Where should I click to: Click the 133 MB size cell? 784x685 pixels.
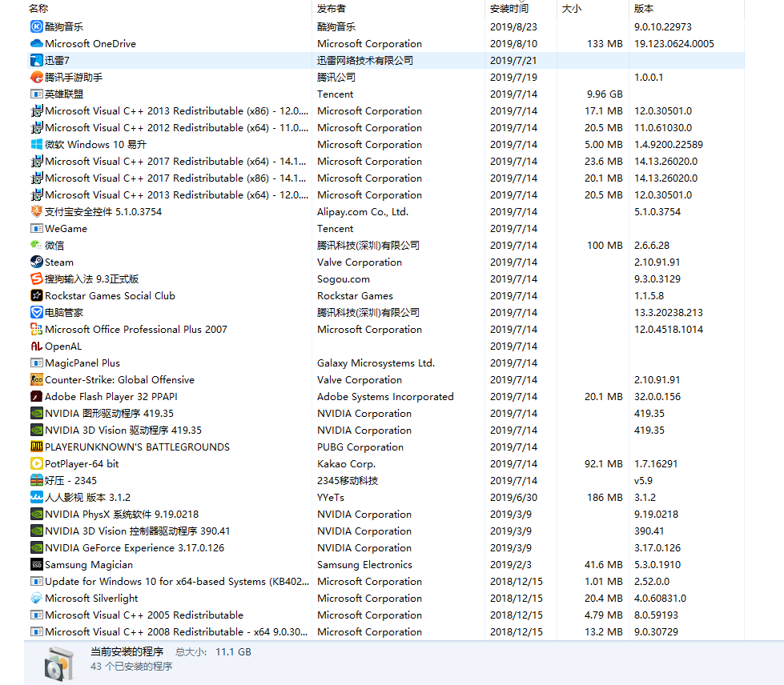click(x=605, y=43)
